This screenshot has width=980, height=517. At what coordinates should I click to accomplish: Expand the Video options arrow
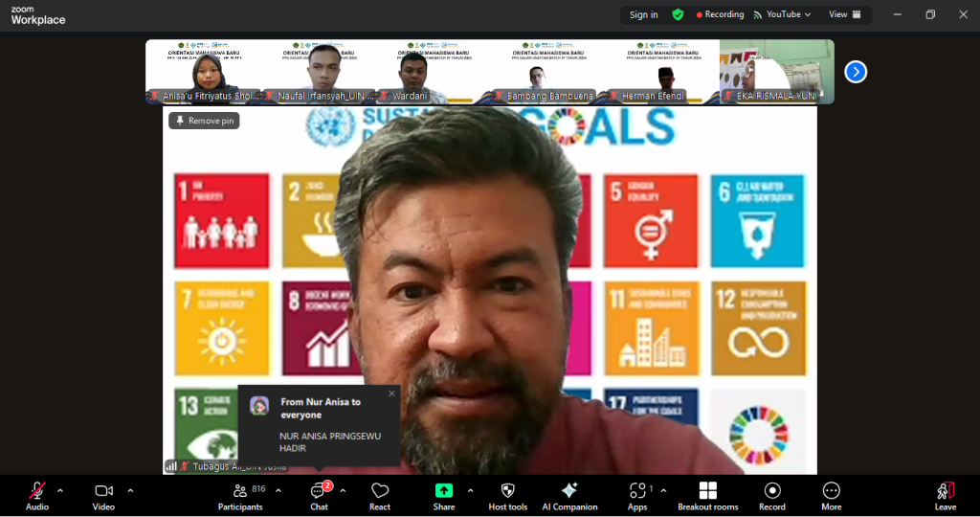[130, 491]
